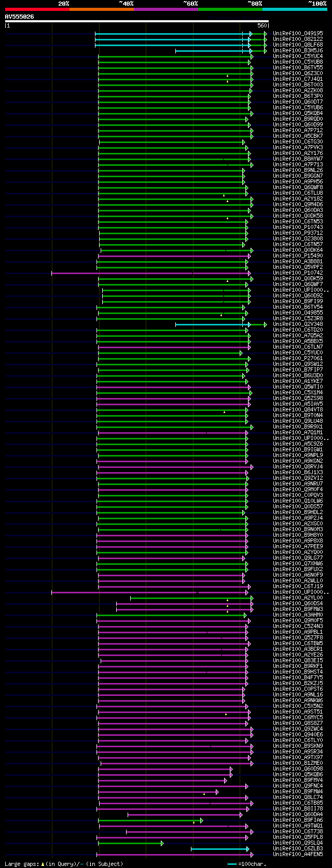Image resolution: width=332 pixels, height=868 pixels.
Task: Select hit UniRef100_B9FMW3
Action: click(298, 609)
